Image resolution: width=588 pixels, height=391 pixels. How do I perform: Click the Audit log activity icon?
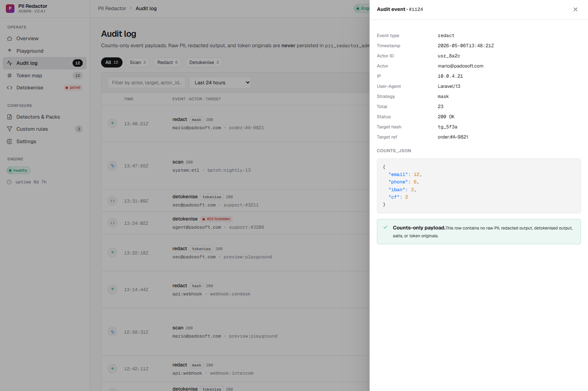click(10, 63)
